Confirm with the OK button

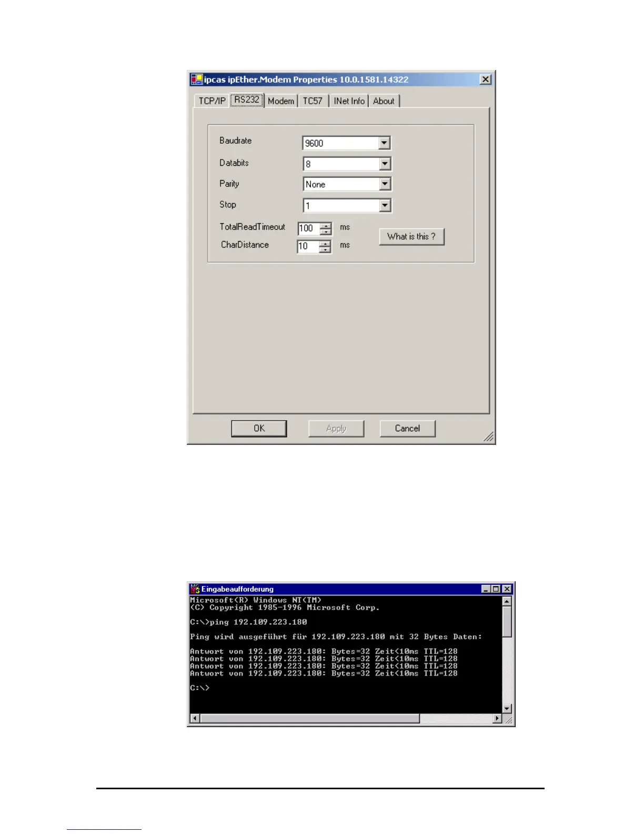pyautogui.click(x=259, y=429)
